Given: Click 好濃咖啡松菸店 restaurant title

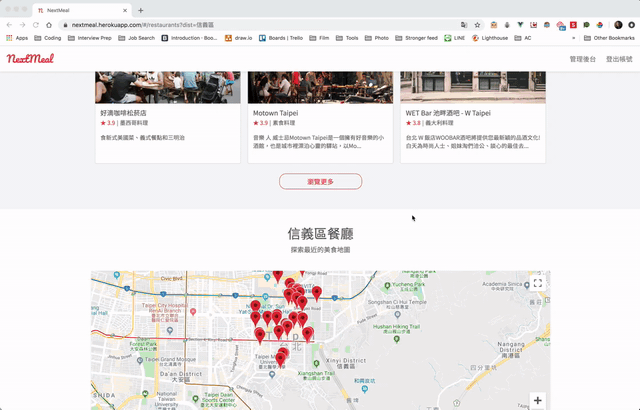Looking at the screenshot, I should [x=123, y=113].
